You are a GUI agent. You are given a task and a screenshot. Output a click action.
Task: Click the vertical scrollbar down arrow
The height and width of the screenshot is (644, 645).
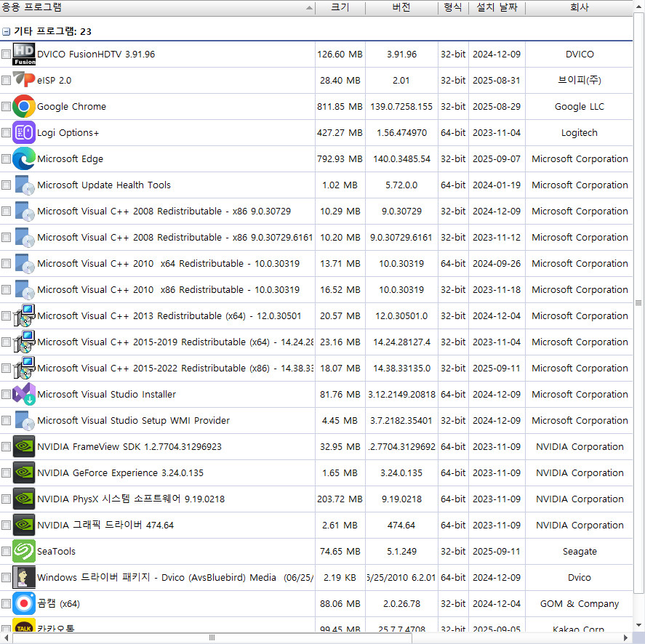click(638, 626)
